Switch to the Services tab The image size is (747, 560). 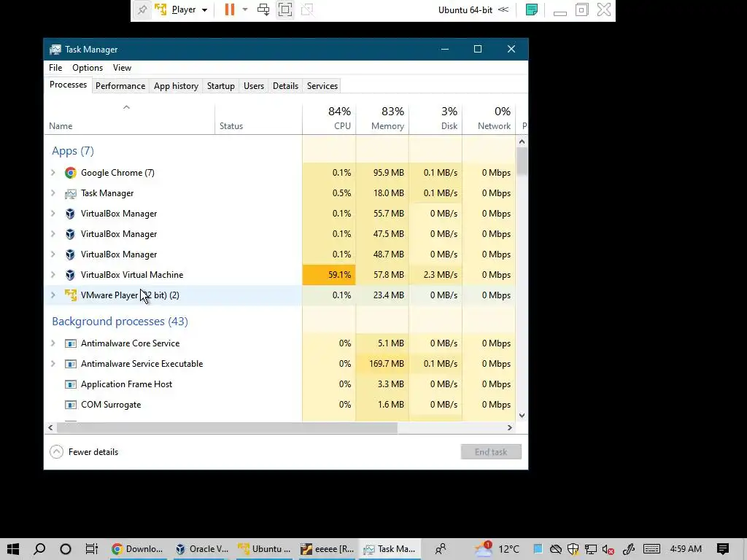pos(322,86)
